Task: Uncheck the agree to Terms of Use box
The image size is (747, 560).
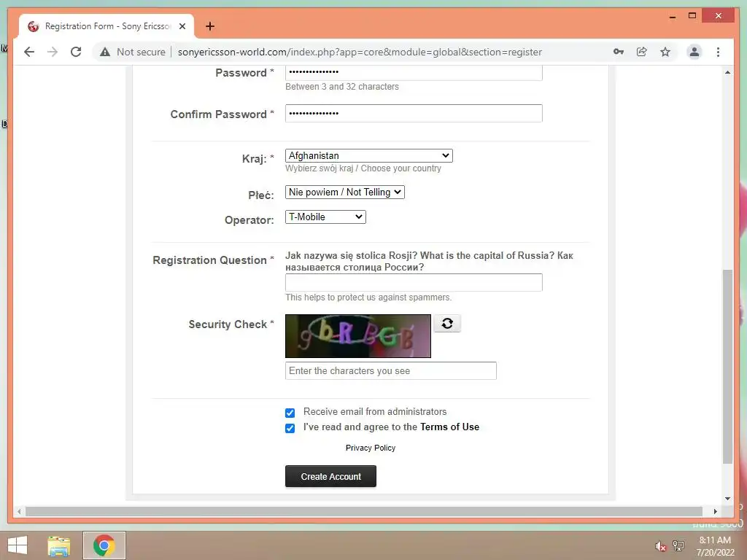Action: (x=290, y=428)
